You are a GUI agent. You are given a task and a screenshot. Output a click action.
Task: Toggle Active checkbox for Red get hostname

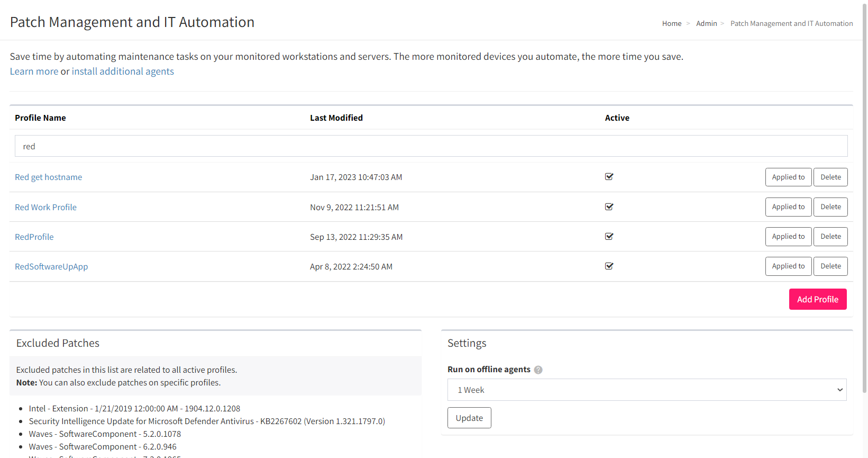point(609,176)
